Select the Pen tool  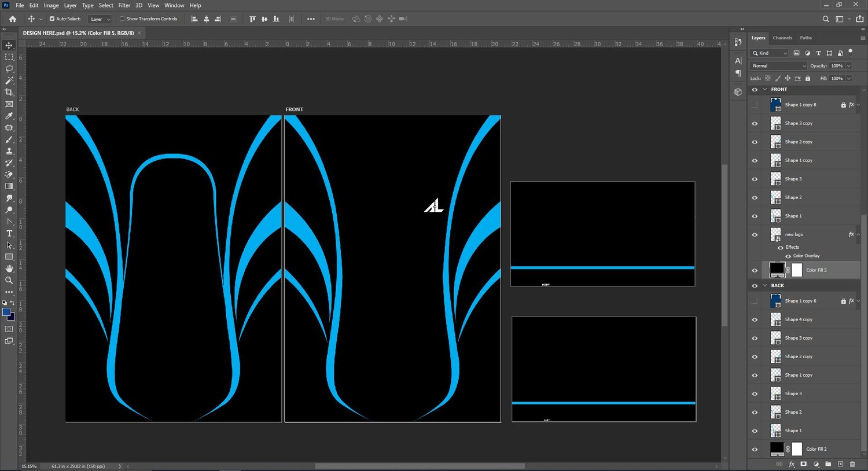pos(9,222)
